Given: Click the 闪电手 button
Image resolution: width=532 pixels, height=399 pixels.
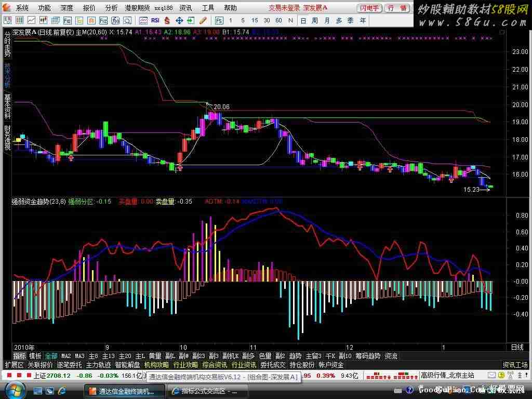Looking at the screenshot, I should [369, 8].
